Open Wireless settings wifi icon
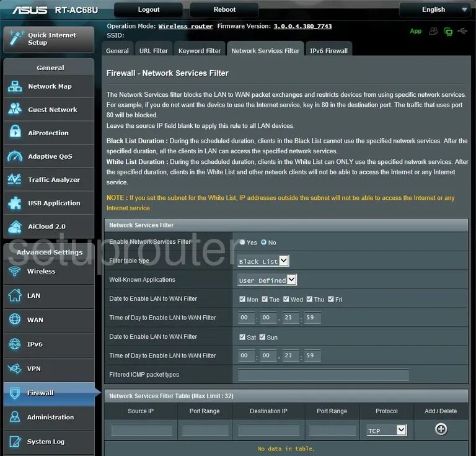Image resolution: width=476 pixels, height=456 pixels. point(14,271)
